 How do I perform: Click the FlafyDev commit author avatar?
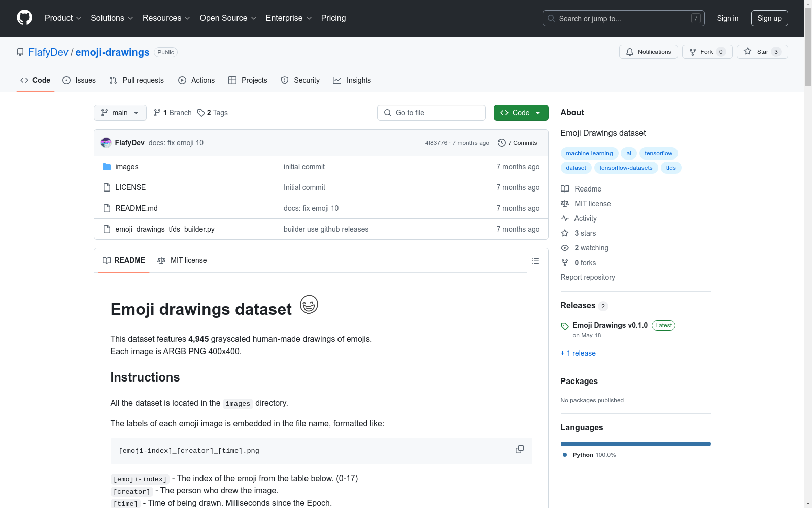click(x=106, y=143)
